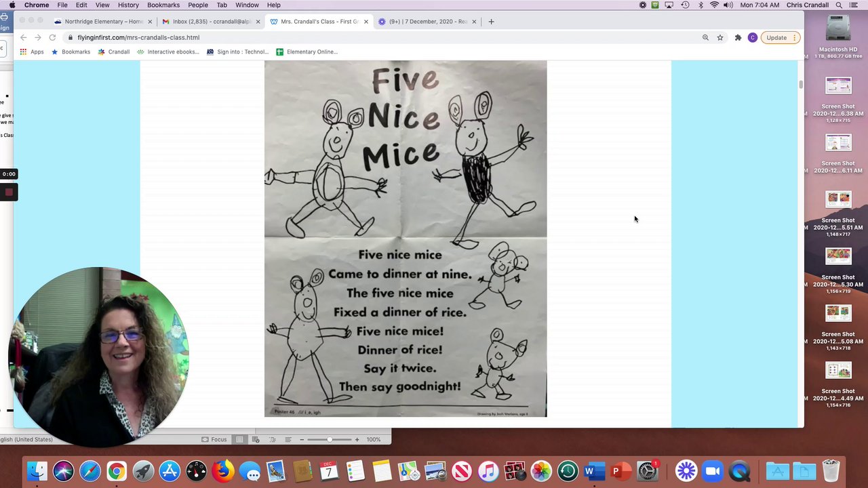Switch to Northridge Elementary tab
The image size is (868, 488).
tap(103, 22)
